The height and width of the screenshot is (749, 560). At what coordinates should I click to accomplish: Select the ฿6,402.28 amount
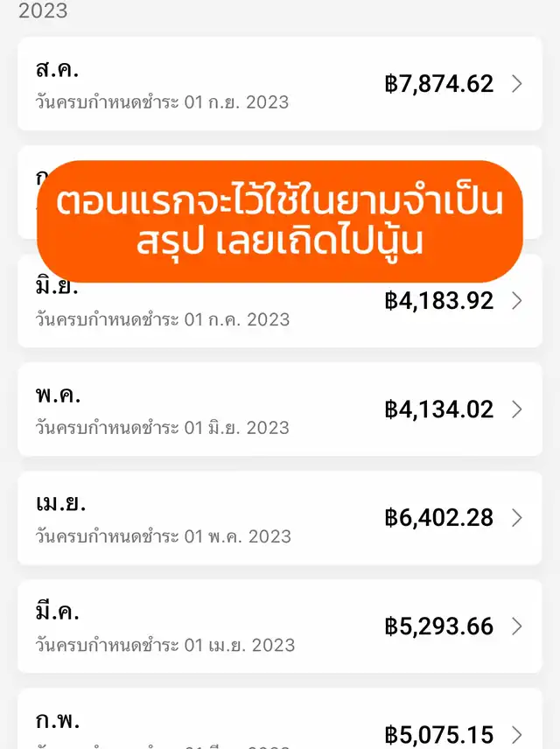pyautogui.click(x=438, y=518)
